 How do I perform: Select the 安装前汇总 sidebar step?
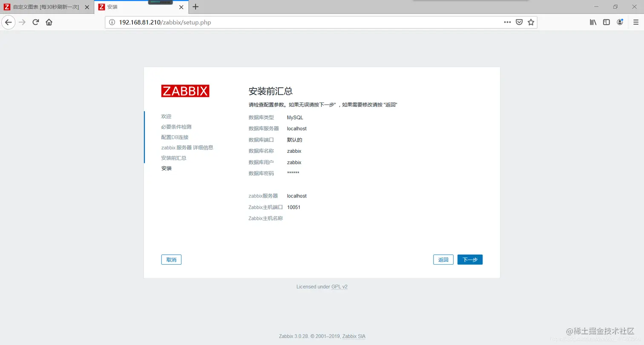point(174,158)
